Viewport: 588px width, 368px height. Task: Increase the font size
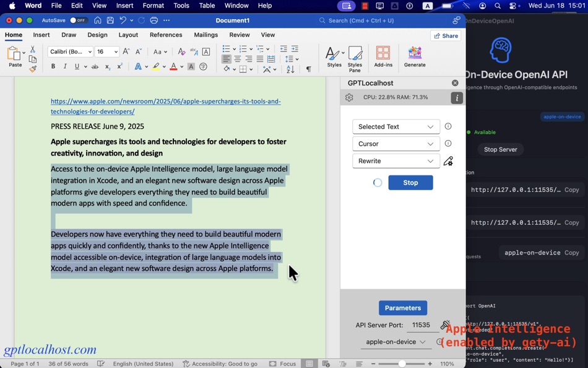click(x=126, y=51)
